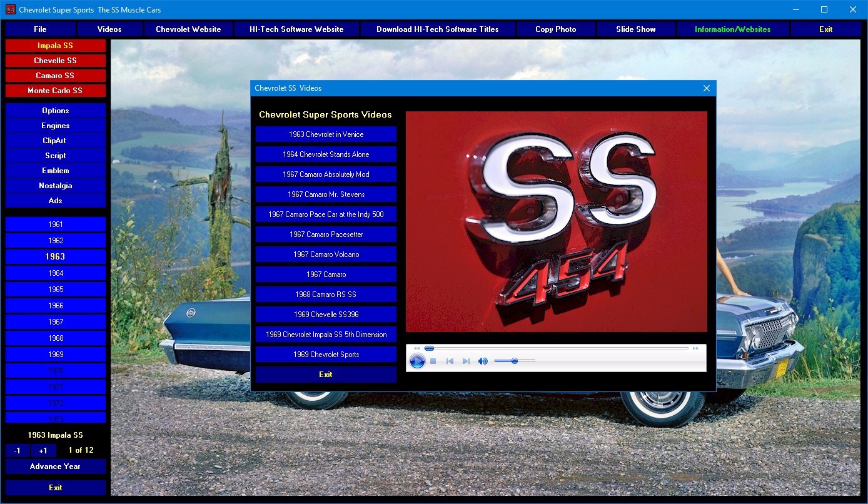Click the 1963 Impala SS label
Image resolution: width=868 pixels, height=504 pixels.
pyautogui.click(x=55, y=435)
